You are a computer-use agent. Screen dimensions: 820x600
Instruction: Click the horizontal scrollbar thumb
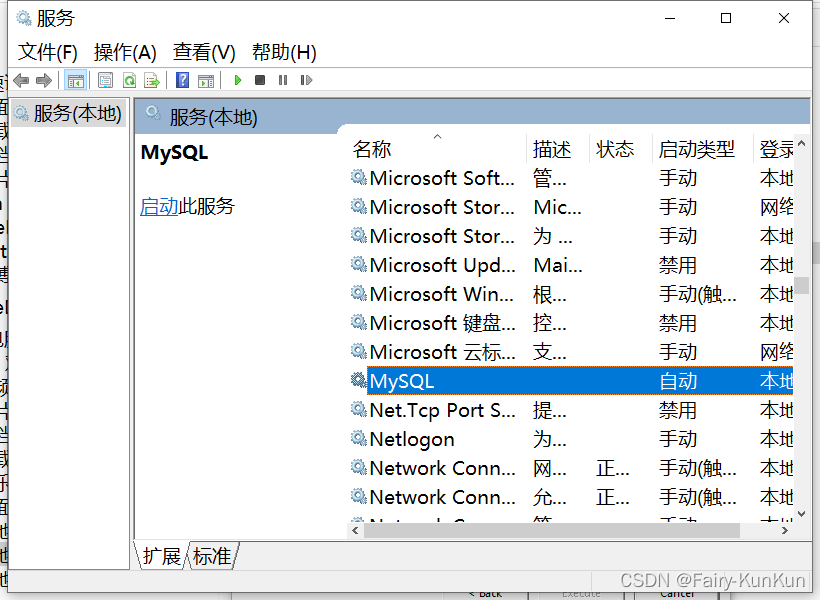(x=552, y=530)
